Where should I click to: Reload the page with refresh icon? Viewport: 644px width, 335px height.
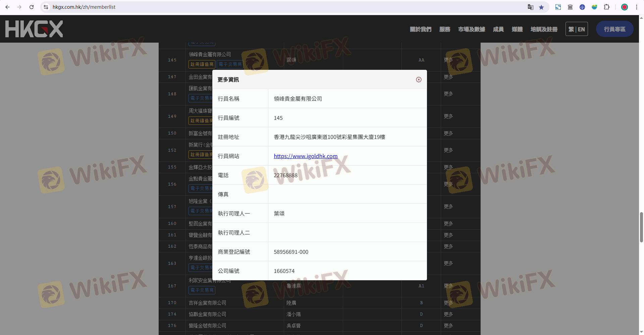click(32, 7)
